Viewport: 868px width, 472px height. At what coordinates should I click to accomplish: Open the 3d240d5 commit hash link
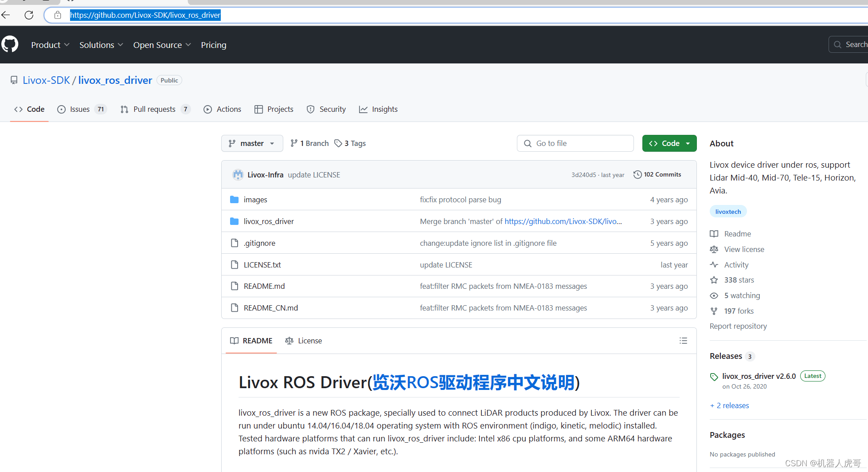tap(583, 175)
